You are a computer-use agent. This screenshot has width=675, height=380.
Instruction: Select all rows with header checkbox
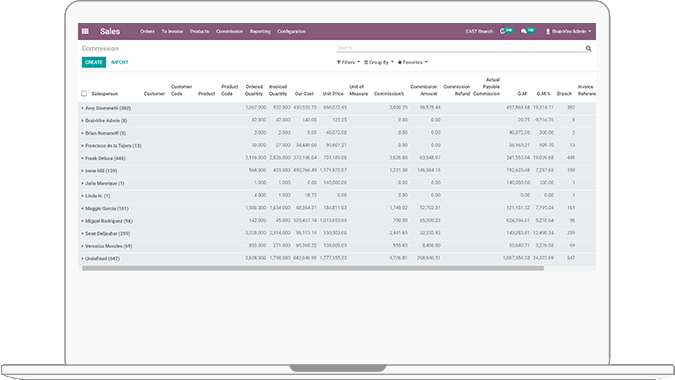tap(84, 93)
